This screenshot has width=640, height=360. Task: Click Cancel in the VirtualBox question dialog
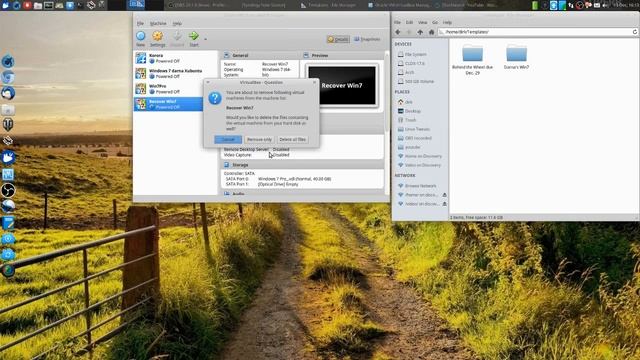point(228,140)
